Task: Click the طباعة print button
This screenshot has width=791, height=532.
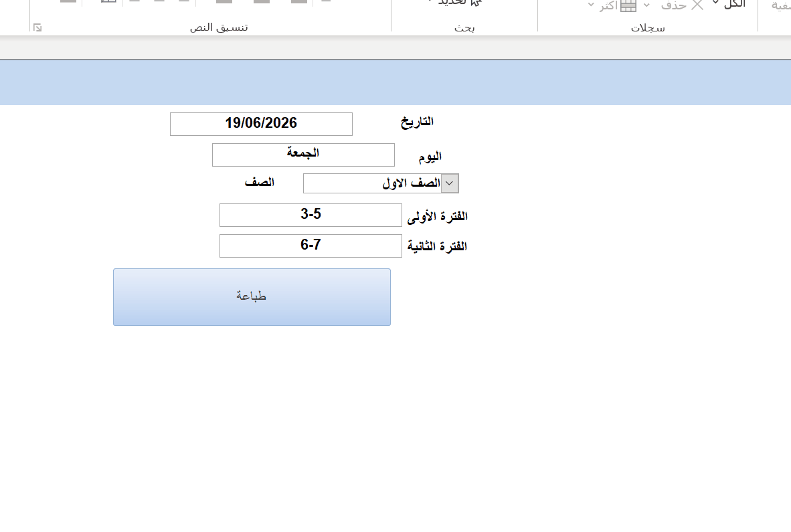Action: click(x=252, y=297)
